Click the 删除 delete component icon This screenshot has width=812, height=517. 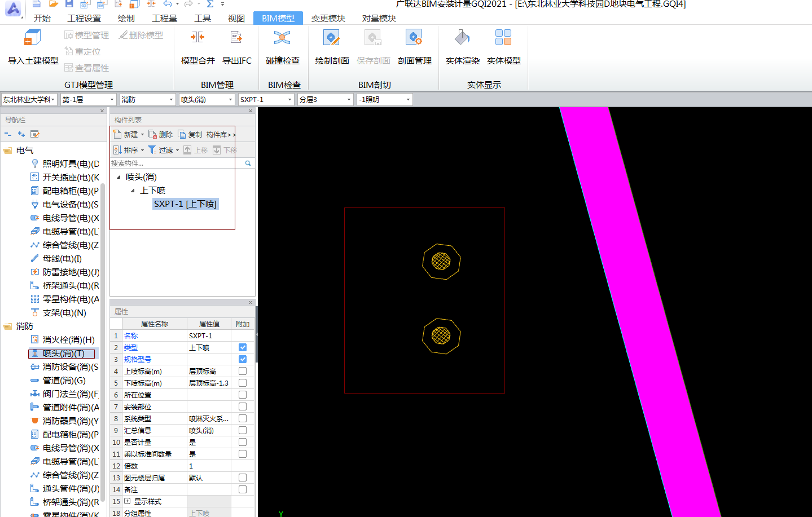[152, 134]
